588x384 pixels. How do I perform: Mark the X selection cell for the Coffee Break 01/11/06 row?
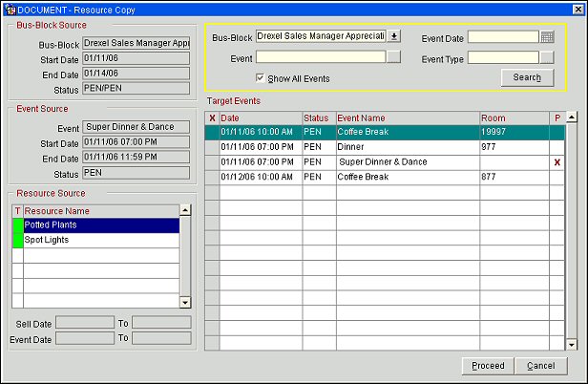[212, 133]
